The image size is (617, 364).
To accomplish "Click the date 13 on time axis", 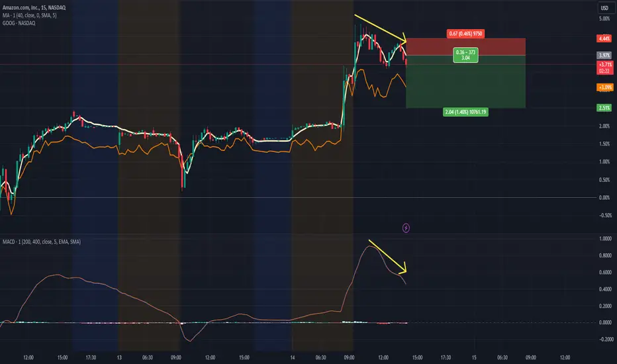I will pos(119,357).
